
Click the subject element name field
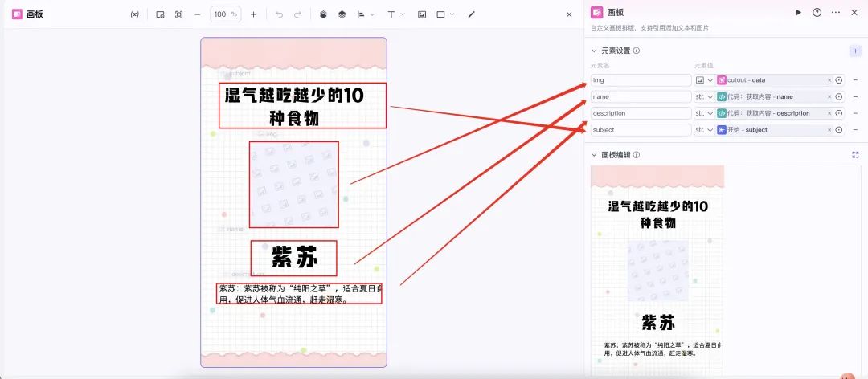tap(641, 130)
